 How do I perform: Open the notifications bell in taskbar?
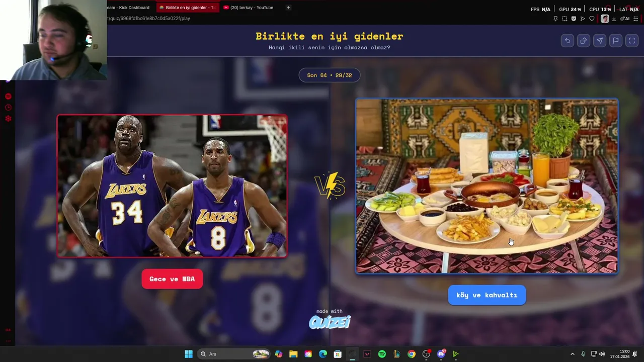[635, 354]
